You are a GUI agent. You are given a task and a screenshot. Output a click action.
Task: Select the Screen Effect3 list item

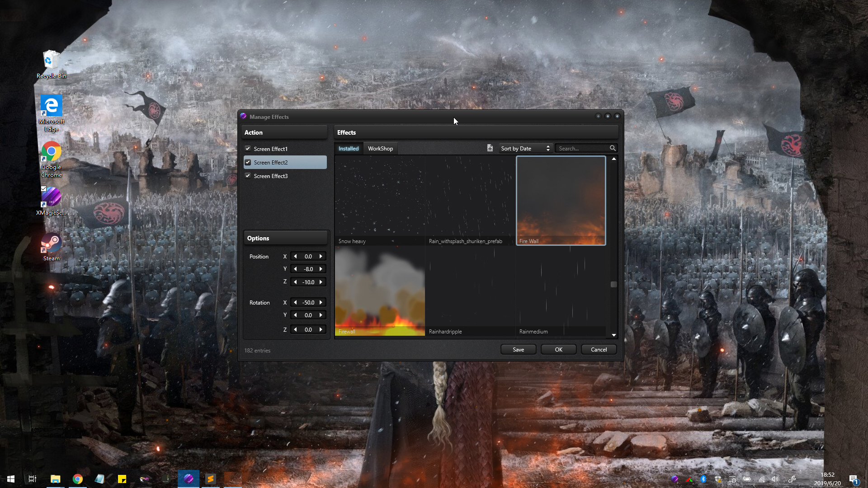point(285,176)
